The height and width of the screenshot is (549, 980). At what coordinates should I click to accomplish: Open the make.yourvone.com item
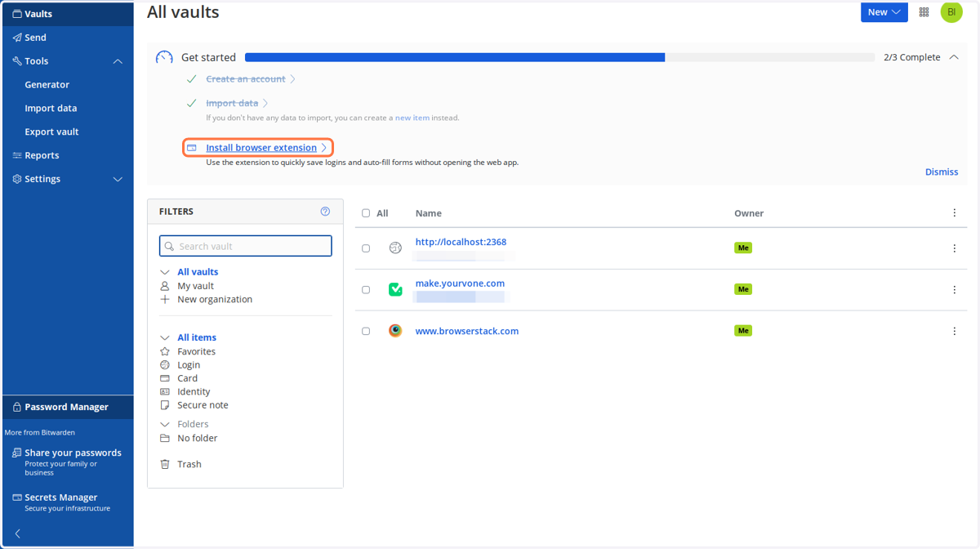tap(460, 283)
